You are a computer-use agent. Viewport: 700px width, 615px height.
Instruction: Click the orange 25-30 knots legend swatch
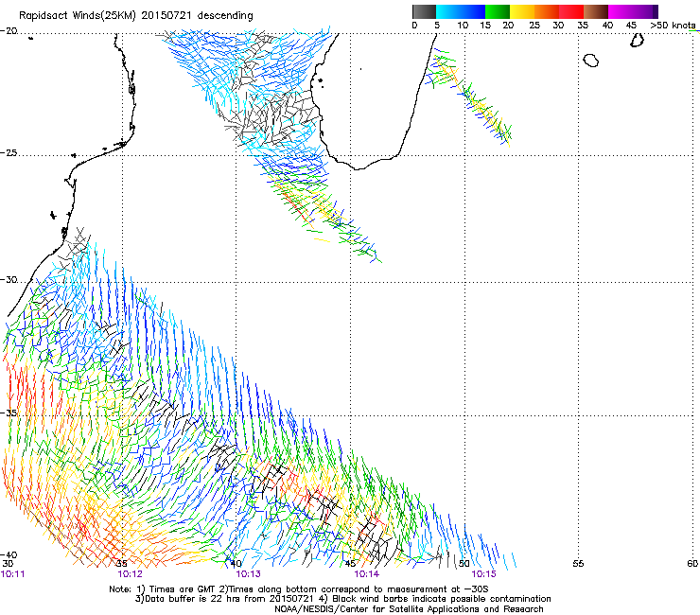[x=547, y=11]
